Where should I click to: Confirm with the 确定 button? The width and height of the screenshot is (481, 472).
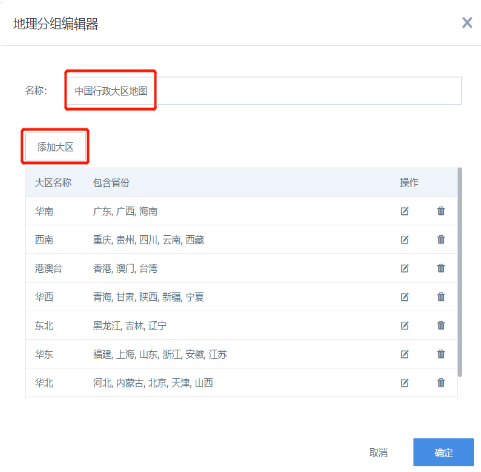tap(443, 452)
